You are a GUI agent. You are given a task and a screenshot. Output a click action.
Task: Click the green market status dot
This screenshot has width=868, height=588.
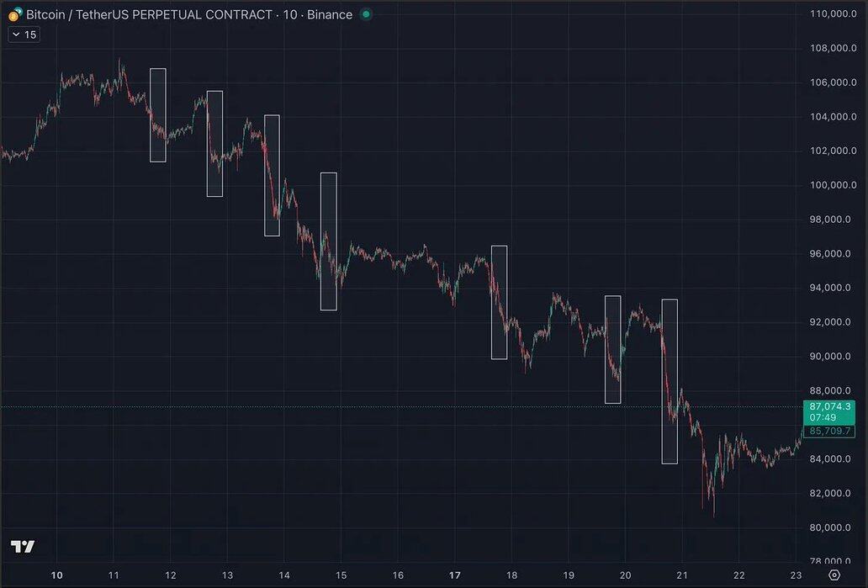point(365,14)
